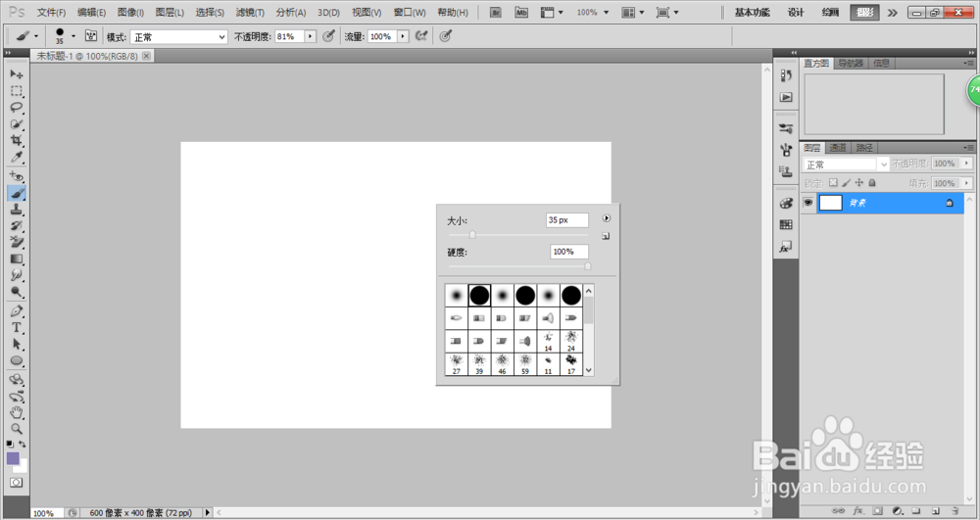
Task: Select the Blur tool
Action: (x=17, y=275)
